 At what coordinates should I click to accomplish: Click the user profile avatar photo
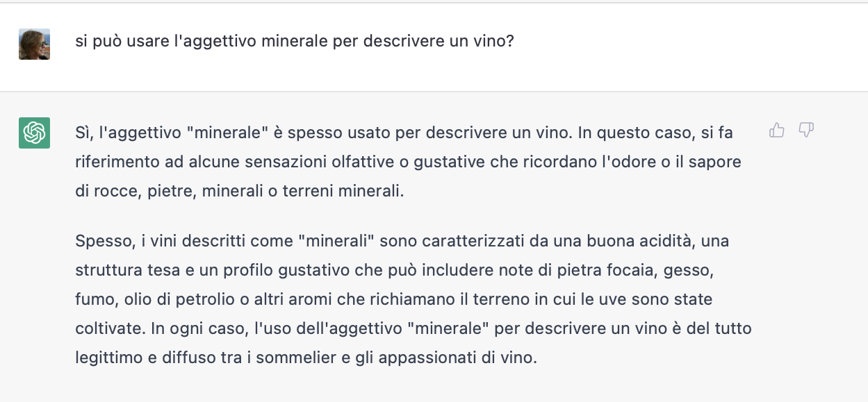coord(34,44)
